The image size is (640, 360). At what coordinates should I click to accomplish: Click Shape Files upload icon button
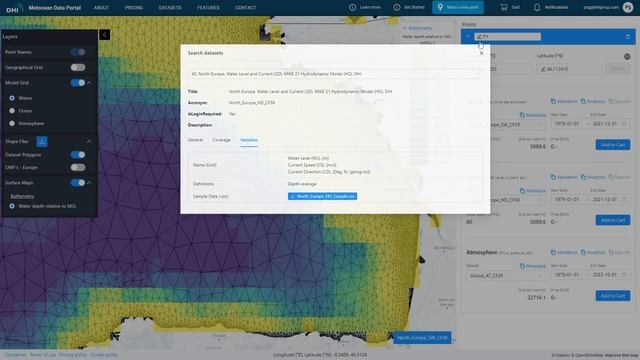42,141
